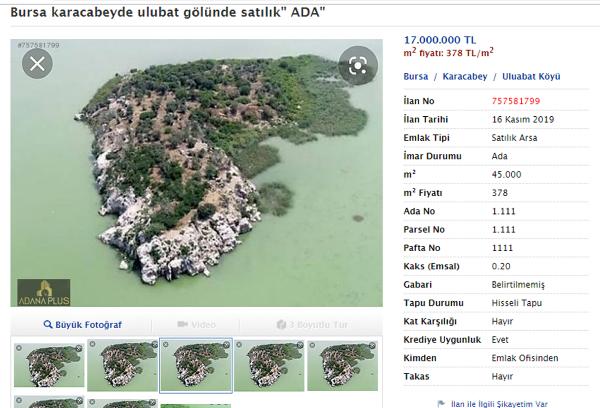
Task: Select the second island thumbnail
Action: (x=122, y=365)
